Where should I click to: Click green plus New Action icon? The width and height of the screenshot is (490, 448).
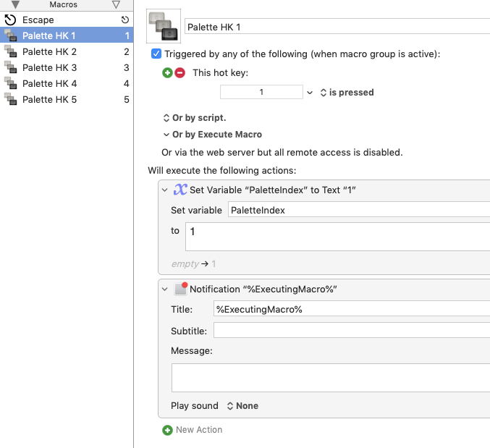168,430
